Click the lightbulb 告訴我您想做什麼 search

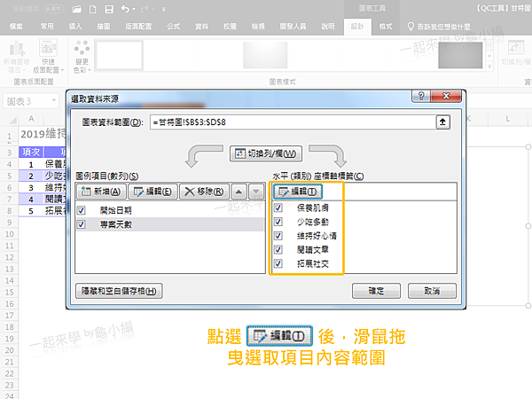pos(439,27)
